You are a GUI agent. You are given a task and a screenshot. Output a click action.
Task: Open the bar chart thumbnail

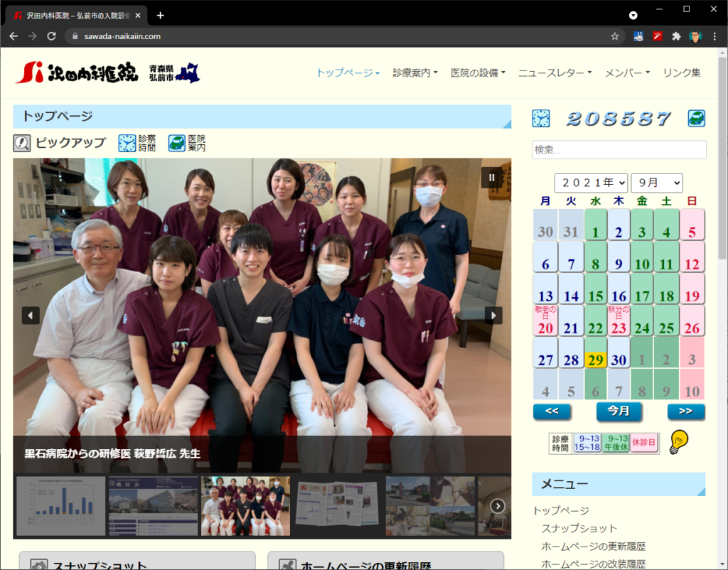click(x=61, y=506)
